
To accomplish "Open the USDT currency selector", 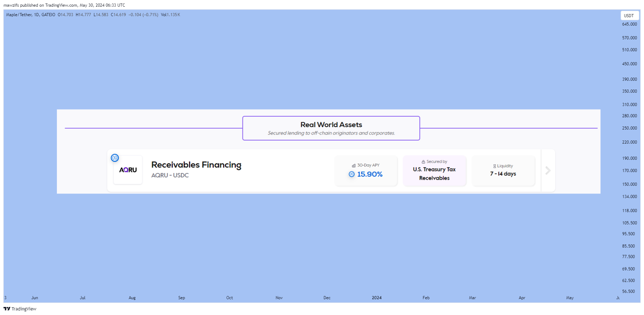I will tap(629, 15).
